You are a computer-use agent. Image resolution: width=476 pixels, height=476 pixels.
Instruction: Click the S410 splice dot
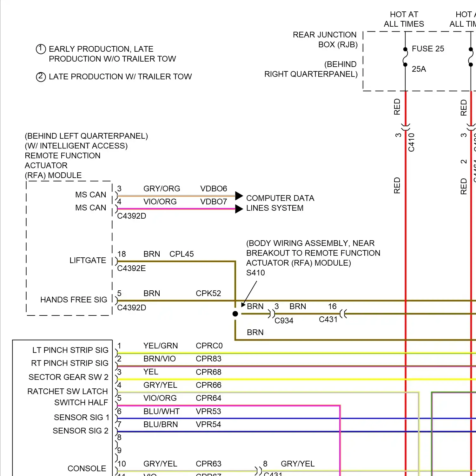tap(235, 314)
